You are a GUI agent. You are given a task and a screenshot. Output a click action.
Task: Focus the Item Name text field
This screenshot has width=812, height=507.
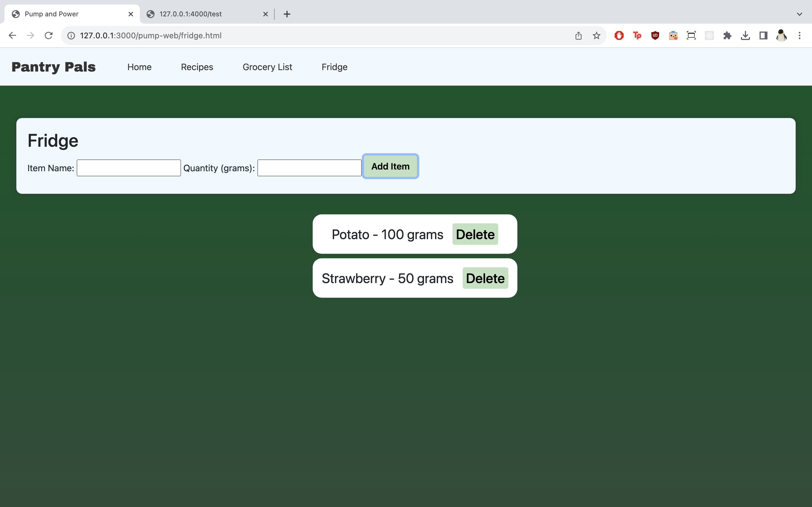point(129,168)
